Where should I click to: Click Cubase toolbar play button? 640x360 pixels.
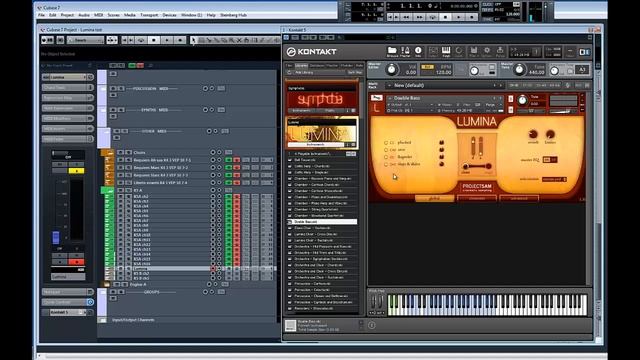point(167,40)
